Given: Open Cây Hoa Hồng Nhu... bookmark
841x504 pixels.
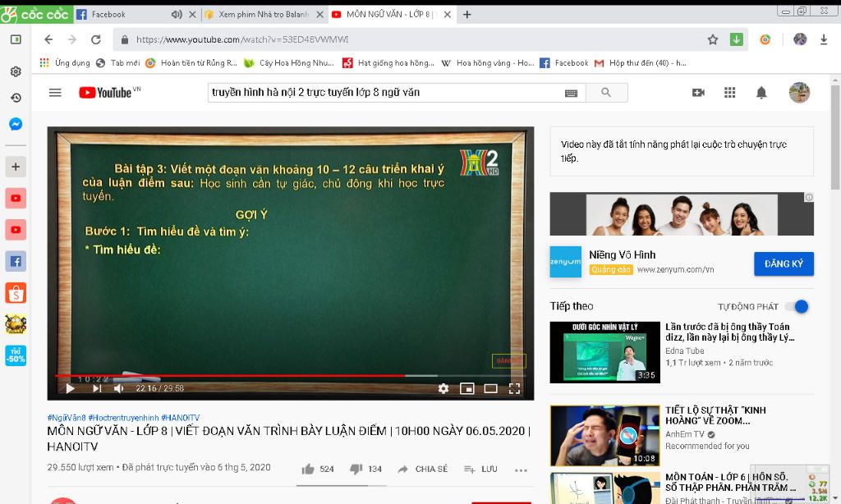Looking at the screenshot, I should coord(289,62).
